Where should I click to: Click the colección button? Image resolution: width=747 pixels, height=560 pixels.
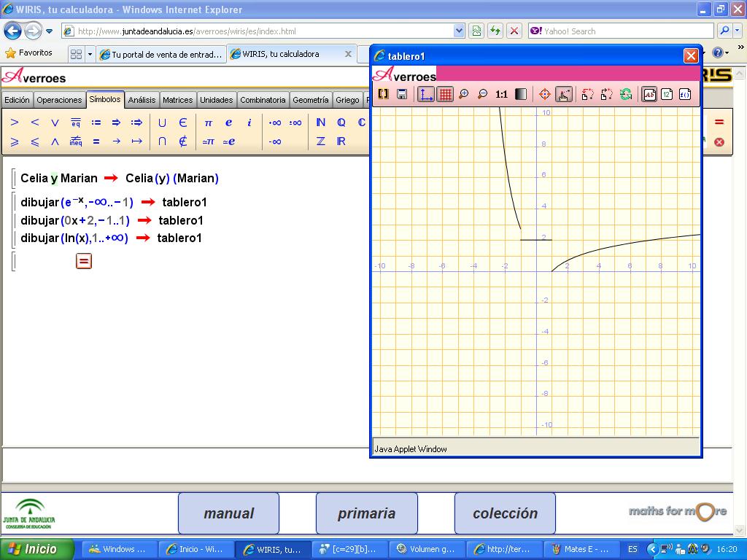[505, 513]
